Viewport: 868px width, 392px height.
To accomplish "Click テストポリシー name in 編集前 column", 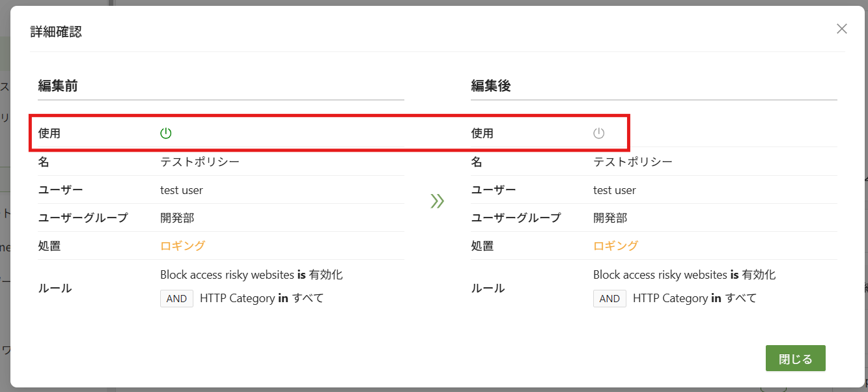I will click(x=200, y=161).
